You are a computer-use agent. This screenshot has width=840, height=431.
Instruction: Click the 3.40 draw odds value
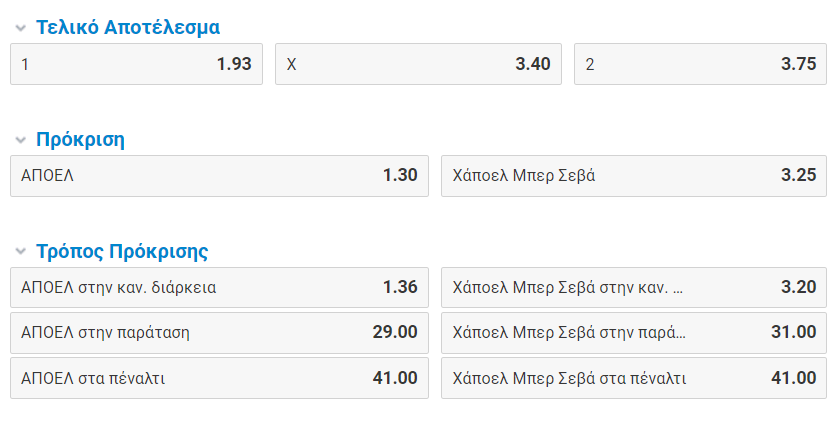pyautogui.click(x=533, y=64)
